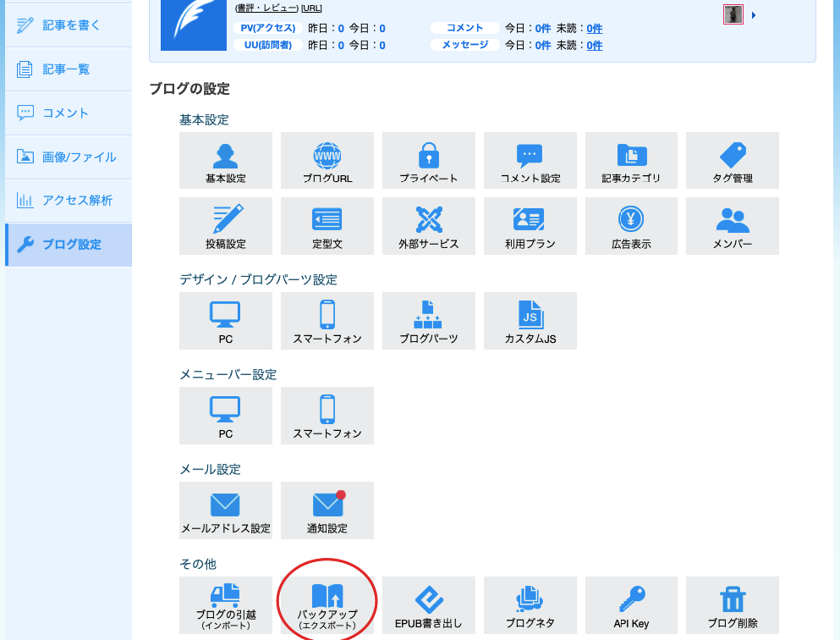840x640 pixels.
Task: Open the 広告表示 yen tile
Action: pos(631,226)
